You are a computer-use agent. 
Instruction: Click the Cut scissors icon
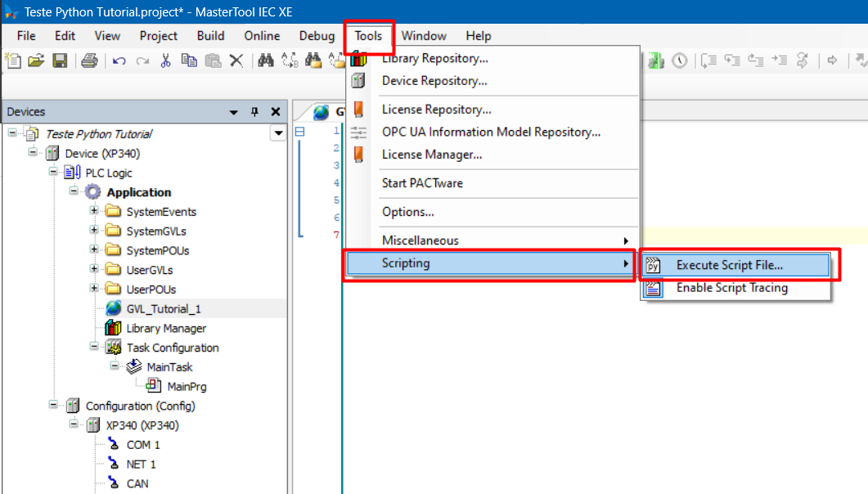[x=165, y=61]
